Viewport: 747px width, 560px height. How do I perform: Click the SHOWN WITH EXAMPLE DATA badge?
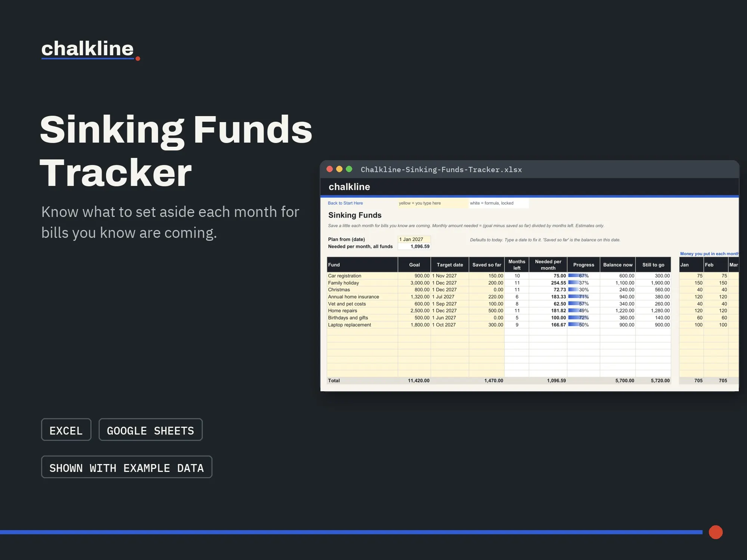coord(127,467)
